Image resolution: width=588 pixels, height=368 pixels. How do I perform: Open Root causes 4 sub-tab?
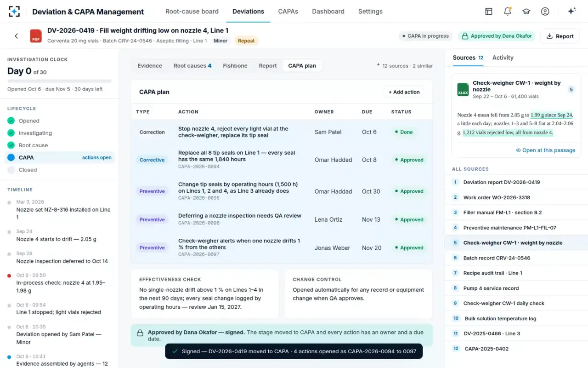(192, 66)
